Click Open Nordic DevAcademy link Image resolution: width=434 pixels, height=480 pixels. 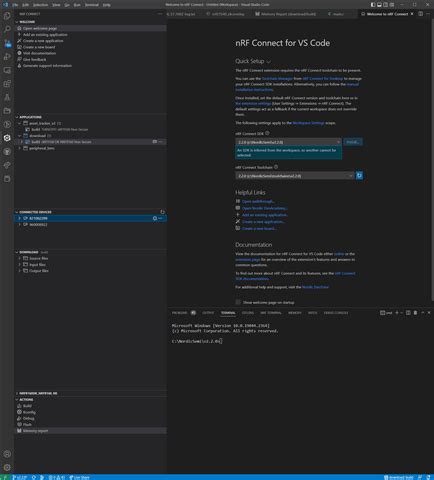pos(265,208)
